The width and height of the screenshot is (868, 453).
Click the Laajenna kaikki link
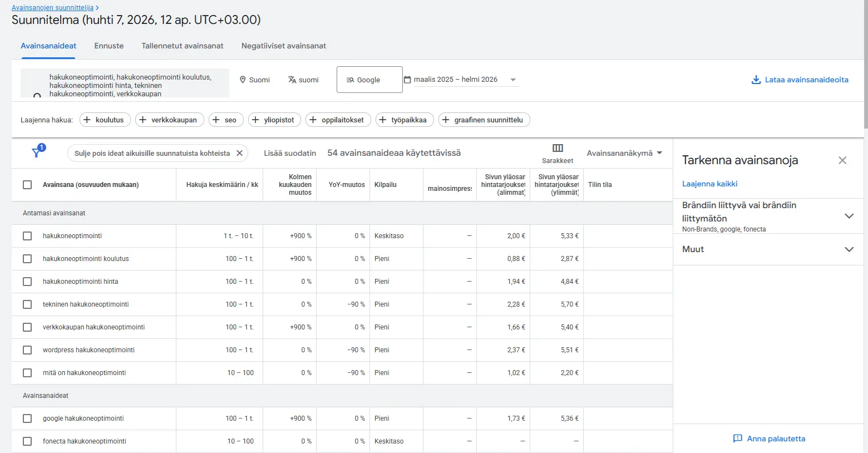tap(709, 183)
